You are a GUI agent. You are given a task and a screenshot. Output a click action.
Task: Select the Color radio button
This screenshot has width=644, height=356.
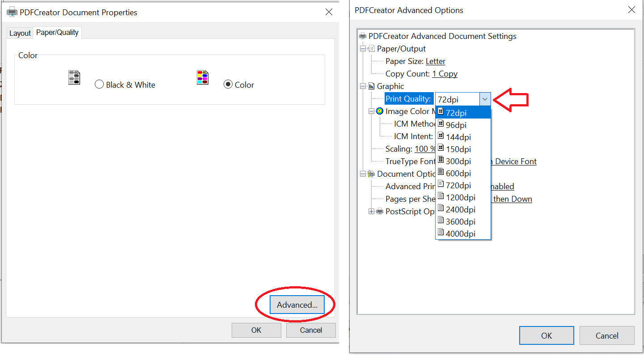coord(228,85)
